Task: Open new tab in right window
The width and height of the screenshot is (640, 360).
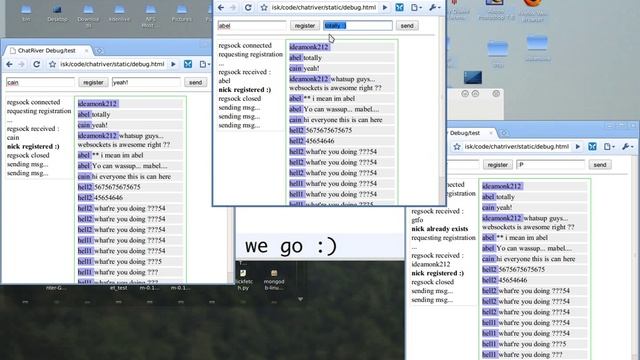Action: 504,133
